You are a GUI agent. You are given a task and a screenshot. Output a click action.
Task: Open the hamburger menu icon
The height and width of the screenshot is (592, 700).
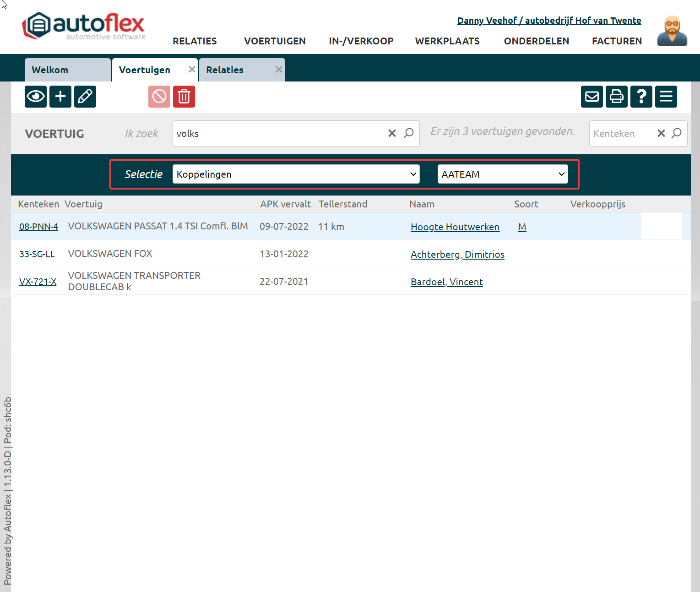(666, 97)
